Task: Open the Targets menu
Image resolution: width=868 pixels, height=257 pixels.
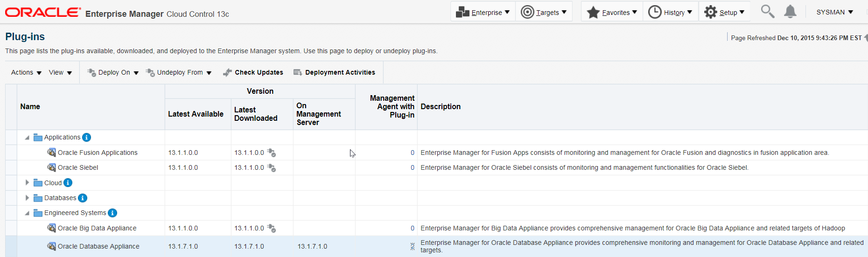Action: tap(544, 12)
